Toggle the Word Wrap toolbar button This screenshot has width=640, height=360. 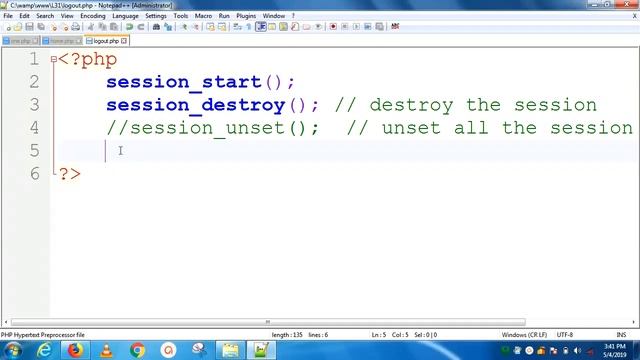237,27
